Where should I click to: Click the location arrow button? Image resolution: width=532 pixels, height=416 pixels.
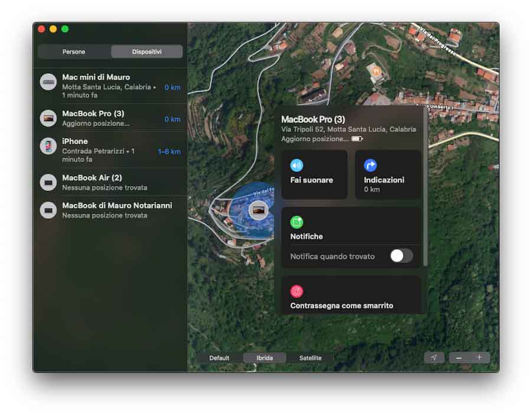[434, 357]
